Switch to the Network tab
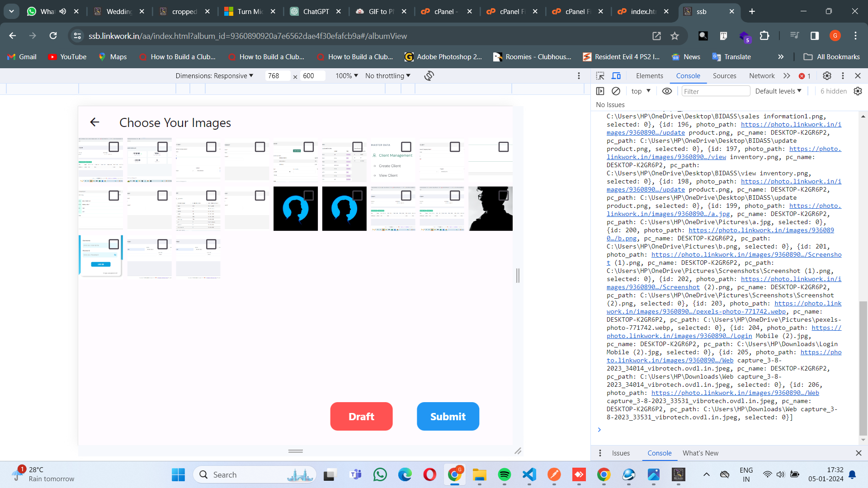Screen dimensions: 868x488 (761, 76)
